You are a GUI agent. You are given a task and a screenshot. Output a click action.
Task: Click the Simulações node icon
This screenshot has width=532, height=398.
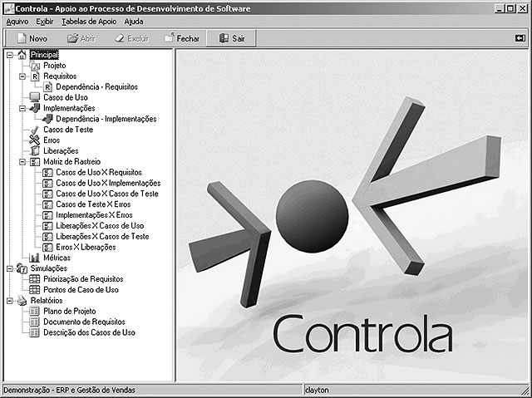(22, 268)
